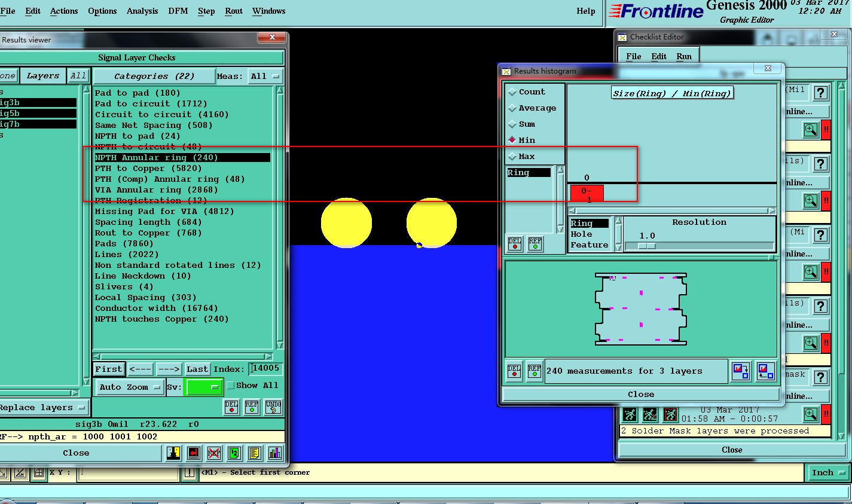This screenshot has width=852, height=504.
Task: Click the crossed-out REF icon in Results viewer
Action: point(214,453)
